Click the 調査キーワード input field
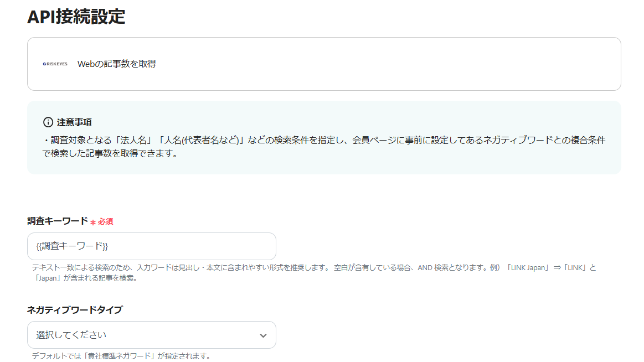The image size is (644, 362). 152,246
